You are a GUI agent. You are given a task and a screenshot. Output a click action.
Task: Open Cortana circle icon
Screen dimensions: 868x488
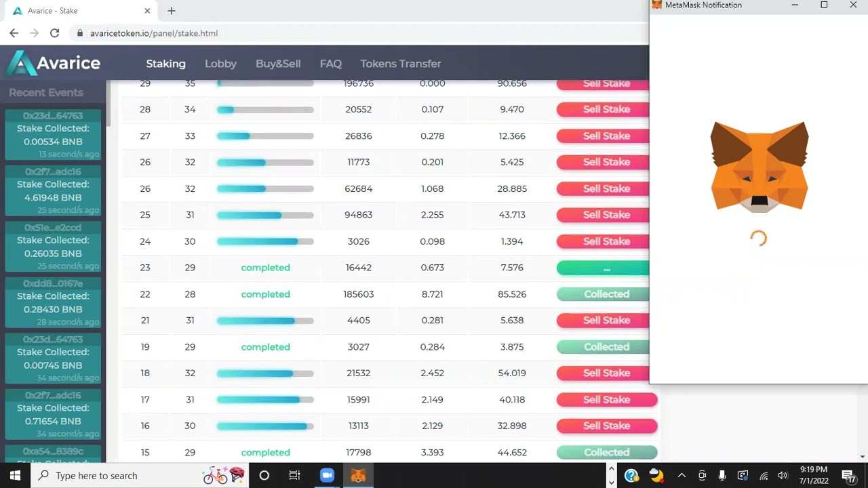point(264,476)
